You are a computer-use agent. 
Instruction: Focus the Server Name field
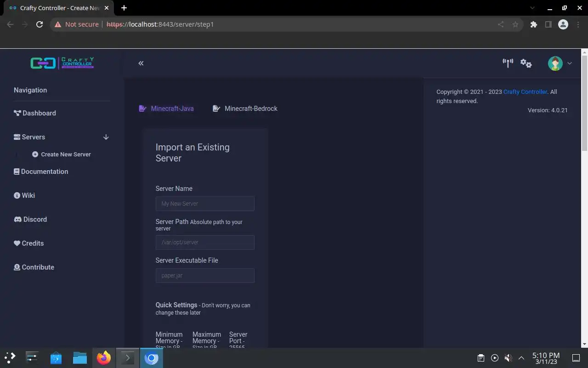coord(205,204)
